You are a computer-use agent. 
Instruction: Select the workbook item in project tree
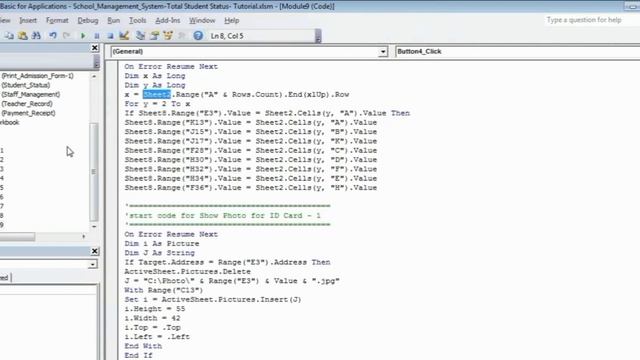click(x=9, y=122)
